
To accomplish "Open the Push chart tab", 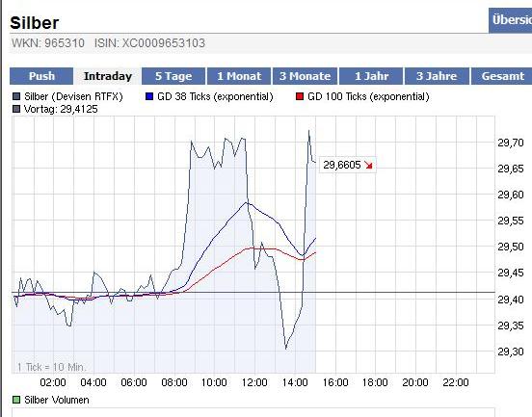I will [41, 76].
